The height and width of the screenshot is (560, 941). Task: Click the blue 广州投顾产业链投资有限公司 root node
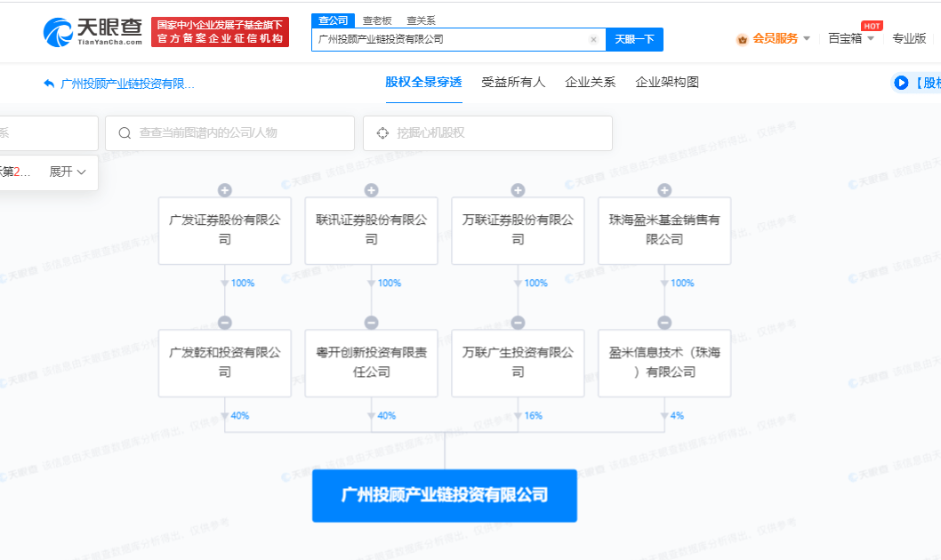[x=445, y=495]
